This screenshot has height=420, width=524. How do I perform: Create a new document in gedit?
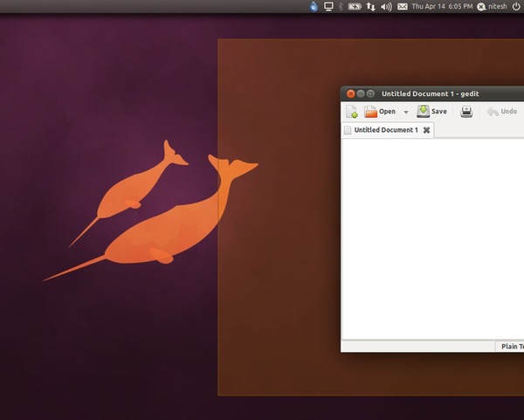pos(352,112)
